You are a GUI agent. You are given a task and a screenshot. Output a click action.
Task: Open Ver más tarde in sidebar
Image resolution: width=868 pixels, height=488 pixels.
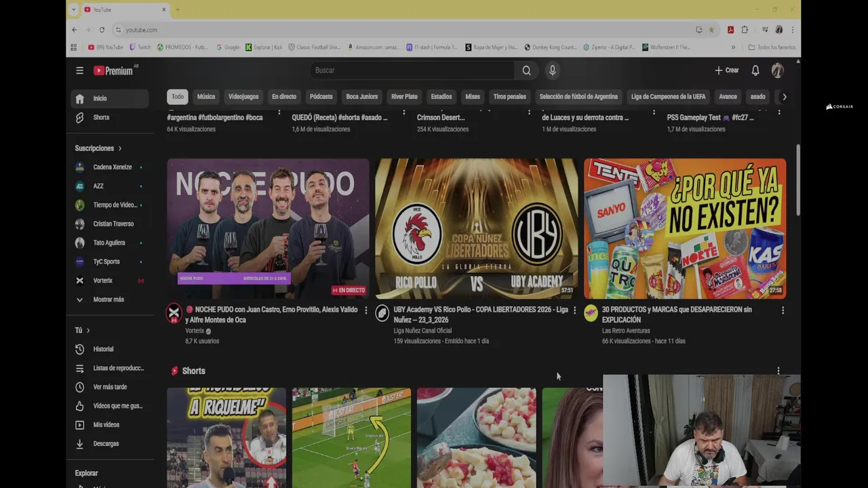(x=111, y=387)
